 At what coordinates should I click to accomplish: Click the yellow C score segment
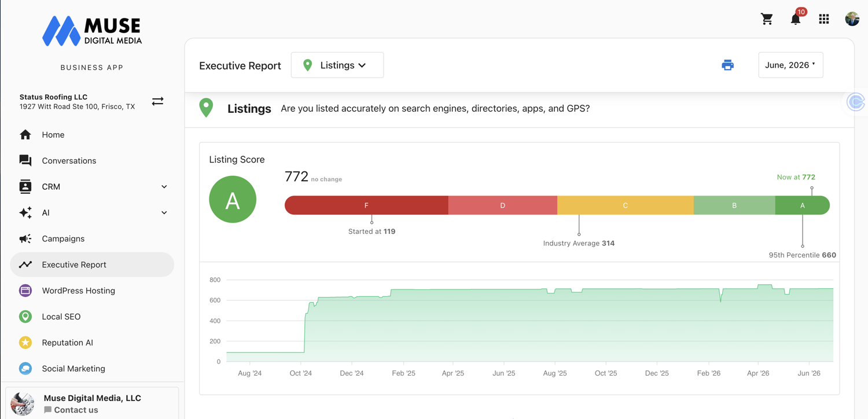tap(626, 205)
